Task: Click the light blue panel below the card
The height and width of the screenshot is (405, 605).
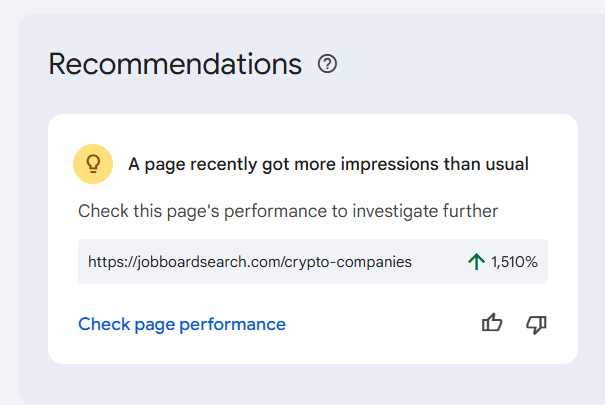Action: pos(300,384)
